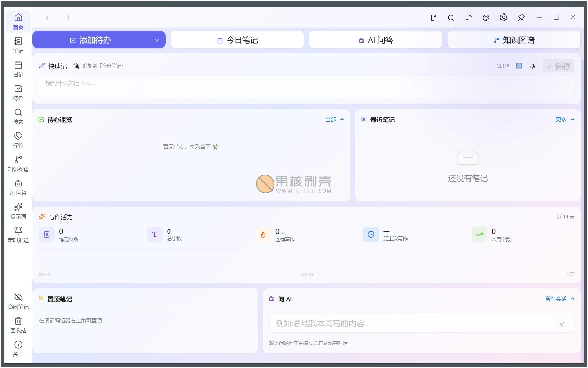
Task: Focus the 想到什么先记下来 quick note field
Action: (306, 87)
